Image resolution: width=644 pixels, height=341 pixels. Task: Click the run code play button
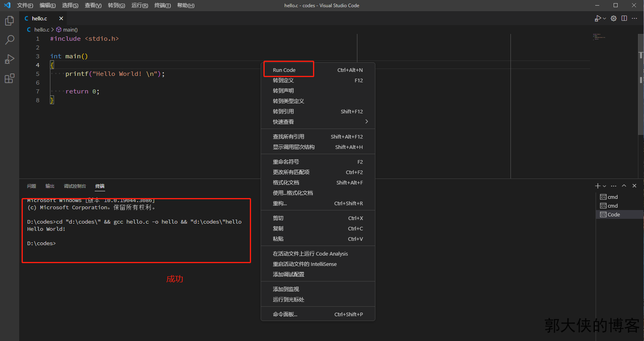(x=598, y=18)
